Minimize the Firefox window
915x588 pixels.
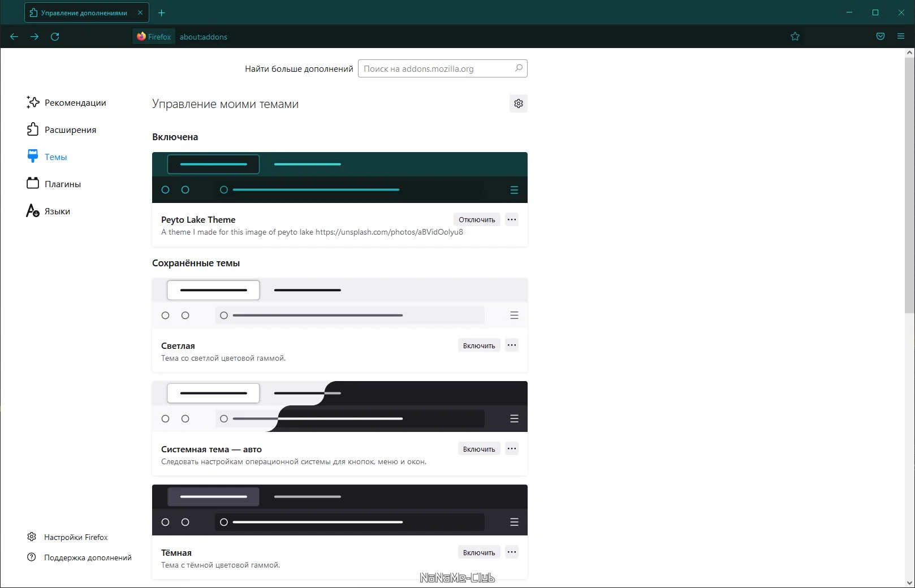(849, 12)
